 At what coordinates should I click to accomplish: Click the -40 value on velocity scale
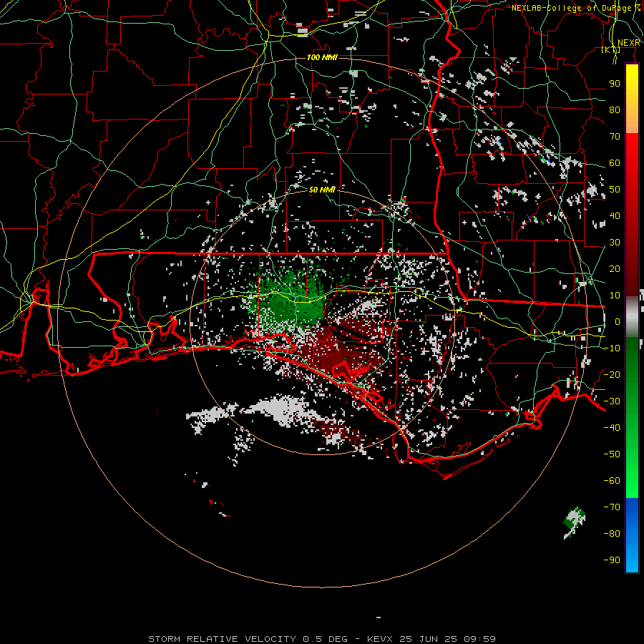[612, 428]
